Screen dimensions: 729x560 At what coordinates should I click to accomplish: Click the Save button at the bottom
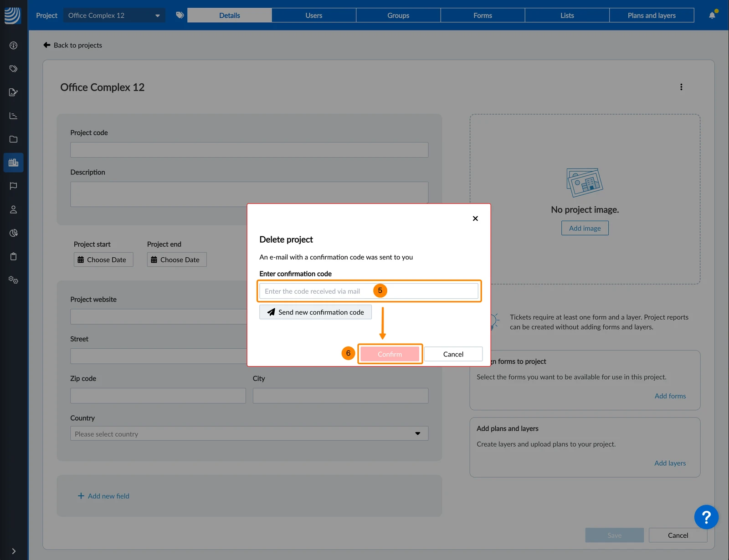(615, 535)
